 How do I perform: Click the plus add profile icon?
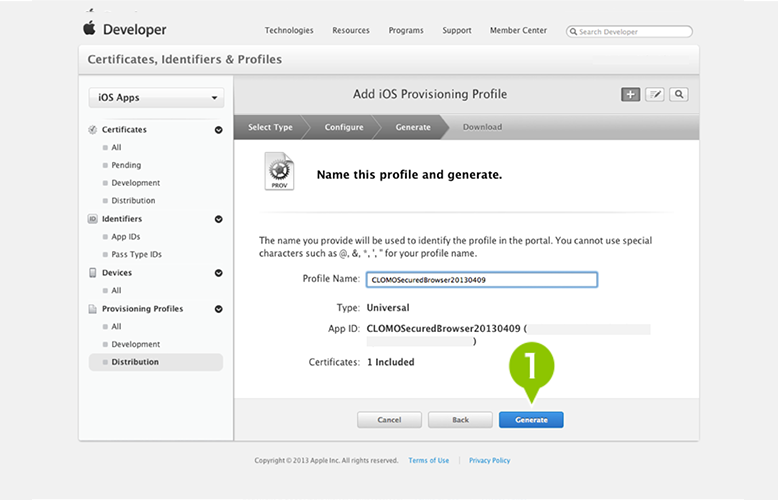[631, 94]
